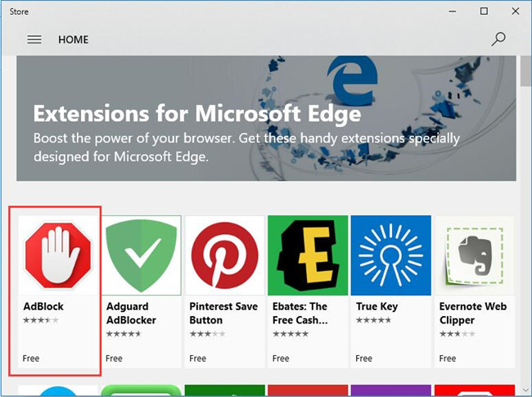Click the Free label under Adguard AdBlocker
This screenshot has height=397, width=532.
point(114,359)
